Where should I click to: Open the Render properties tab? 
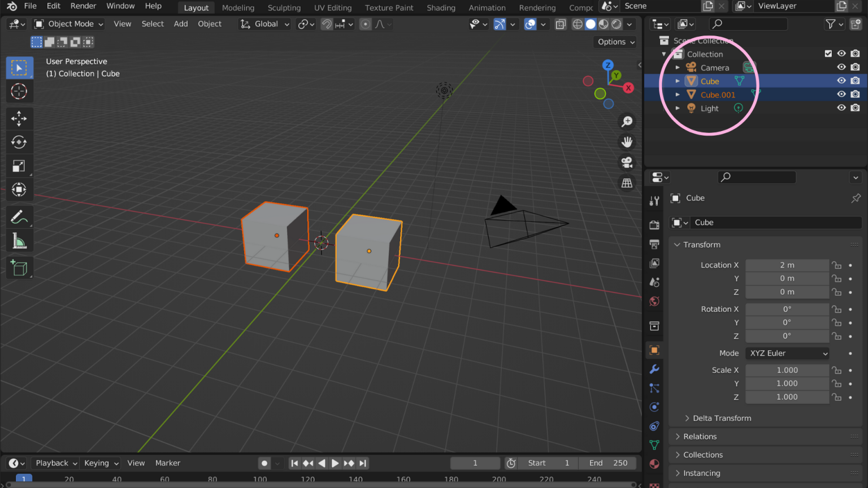(654, 224)
